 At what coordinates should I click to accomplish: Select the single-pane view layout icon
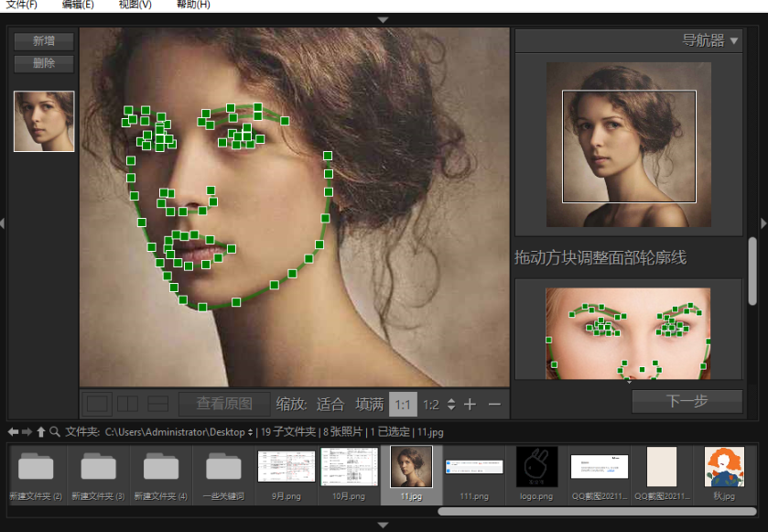click(97, 404)
